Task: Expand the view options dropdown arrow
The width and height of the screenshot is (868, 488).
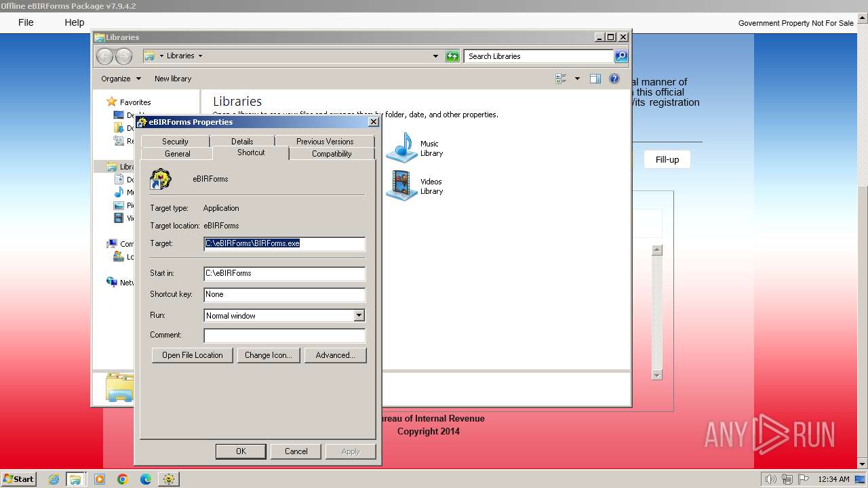Action: pyautogui.click(x=577, y=79)
